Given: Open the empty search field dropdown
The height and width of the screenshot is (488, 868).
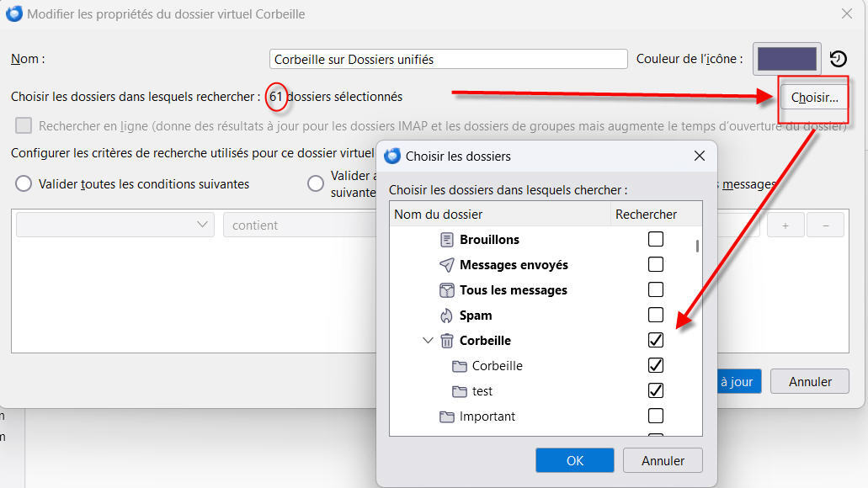Looking at the screenshot, I should coord(114,225).
